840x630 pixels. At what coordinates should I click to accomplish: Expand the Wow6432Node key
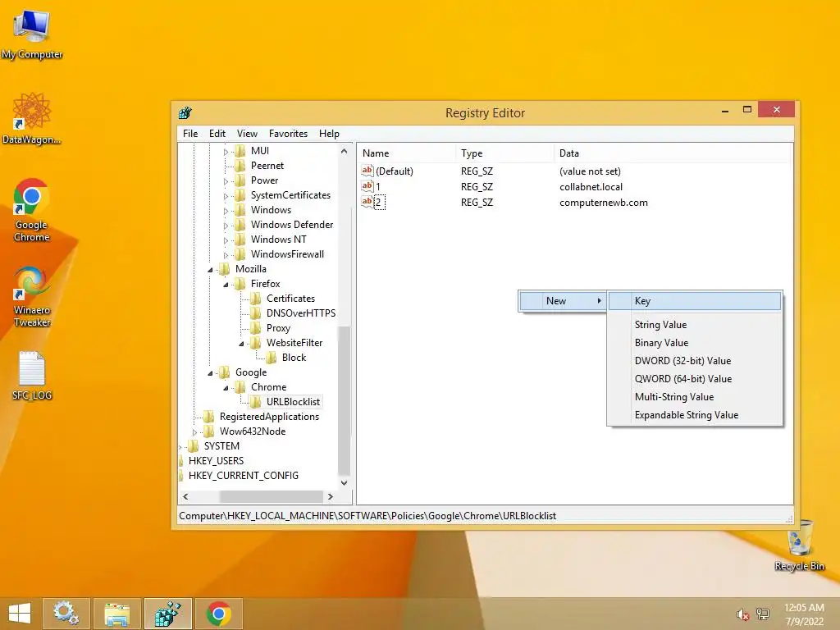click(194, 432)
